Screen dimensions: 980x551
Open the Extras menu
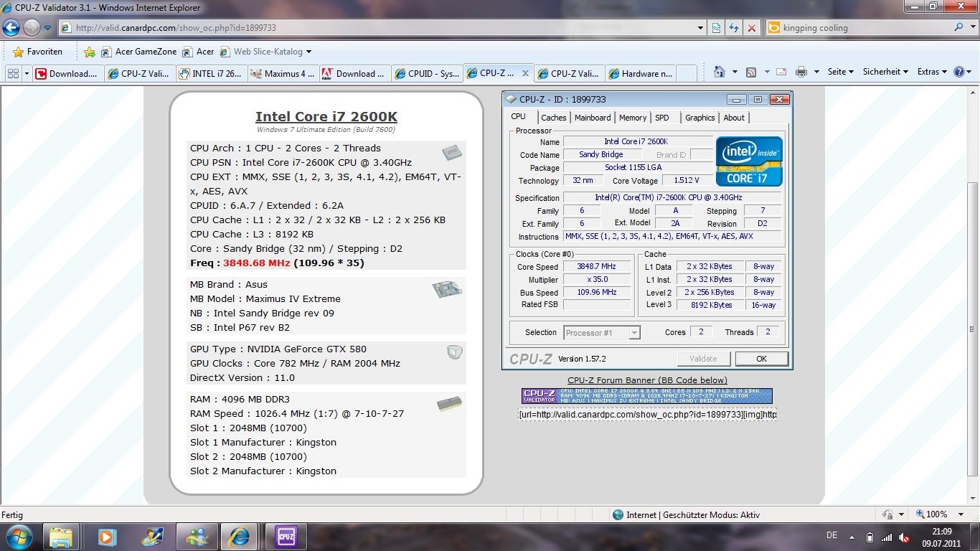click(932, 72)
